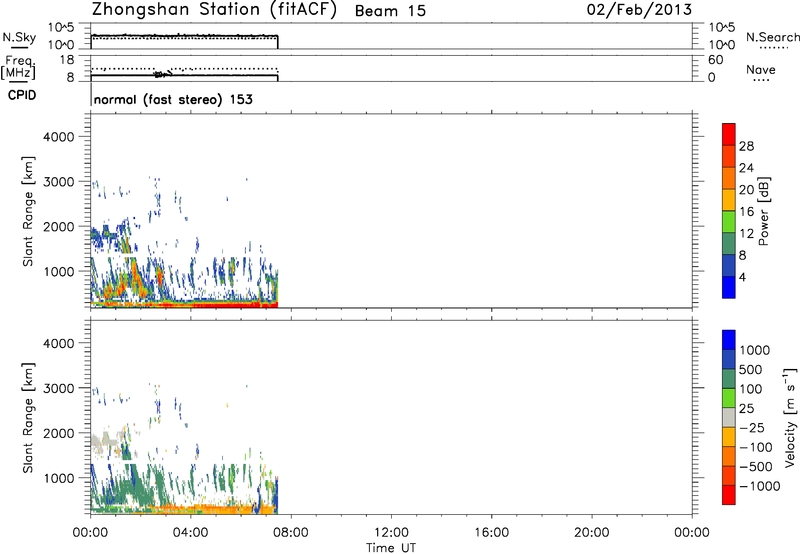Click the 25 label on the velocity colorbar
The width and height of the screenshot is (800, 554).
click(747, 409)
